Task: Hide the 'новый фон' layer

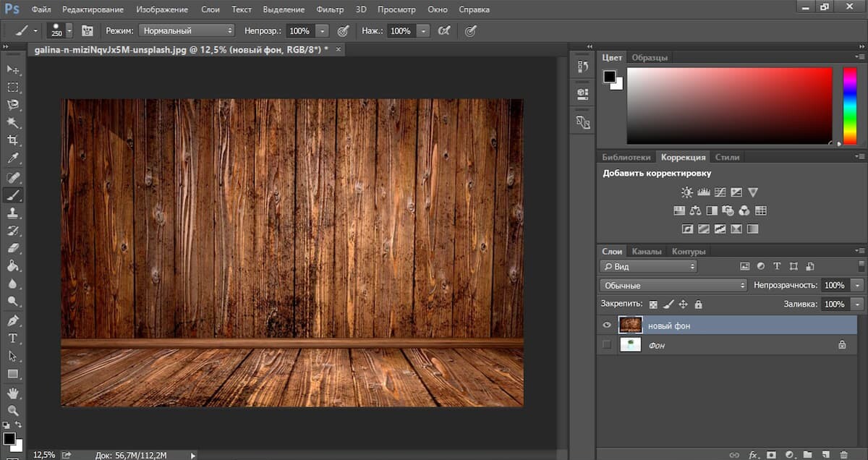Action: pos(607,325)
